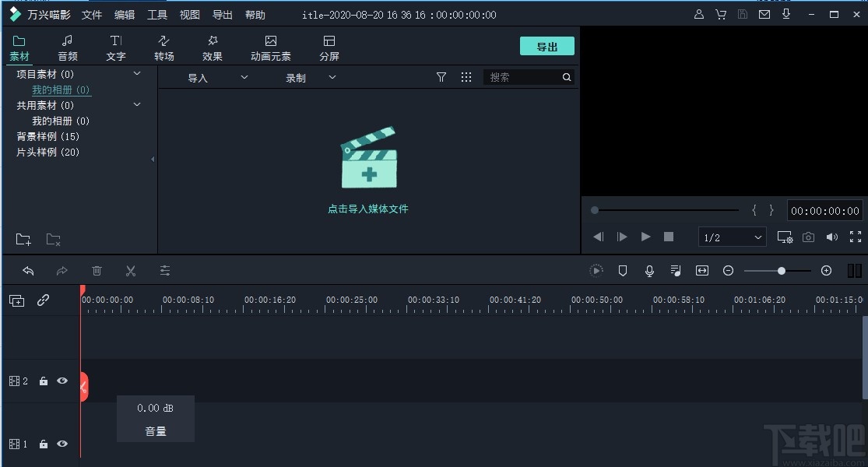Toggle visibility of track 2 with eye icon
This screenshot has height=467, width=868.
(x=62, y=381)
